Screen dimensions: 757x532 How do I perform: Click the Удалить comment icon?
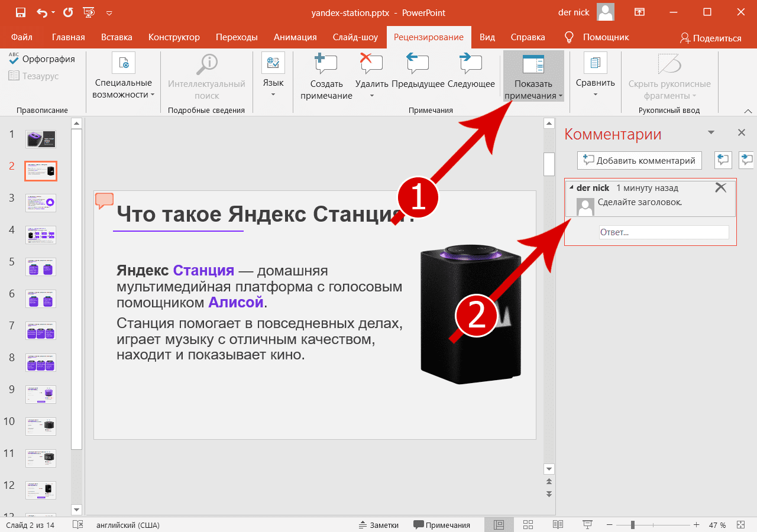pos(371,63)
